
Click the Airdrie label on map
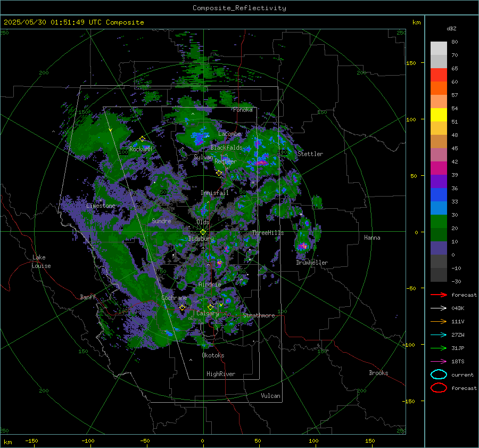click(210, 284)
